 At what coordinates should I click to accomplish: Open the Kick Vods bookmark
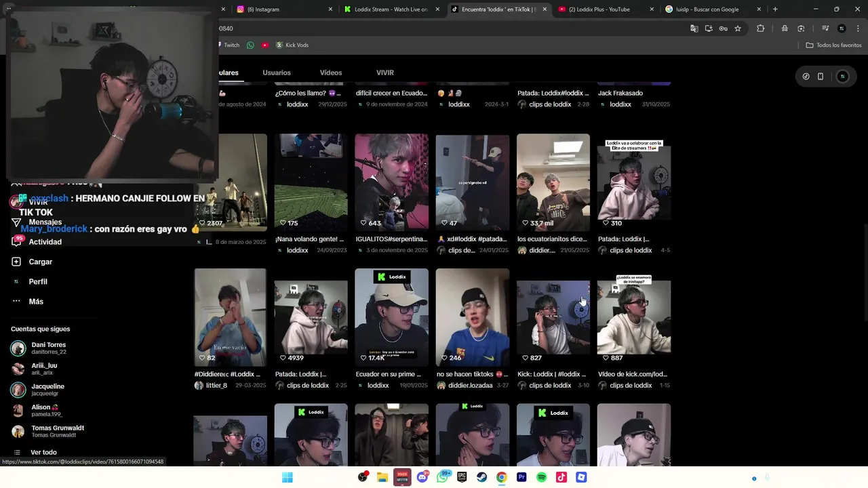[x=292, y=45]
